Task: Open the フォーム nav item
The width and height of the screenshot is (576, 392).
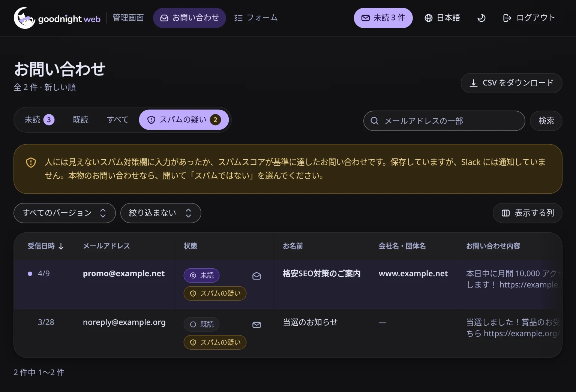Action: pyautogui.click(x=256, y=18)
